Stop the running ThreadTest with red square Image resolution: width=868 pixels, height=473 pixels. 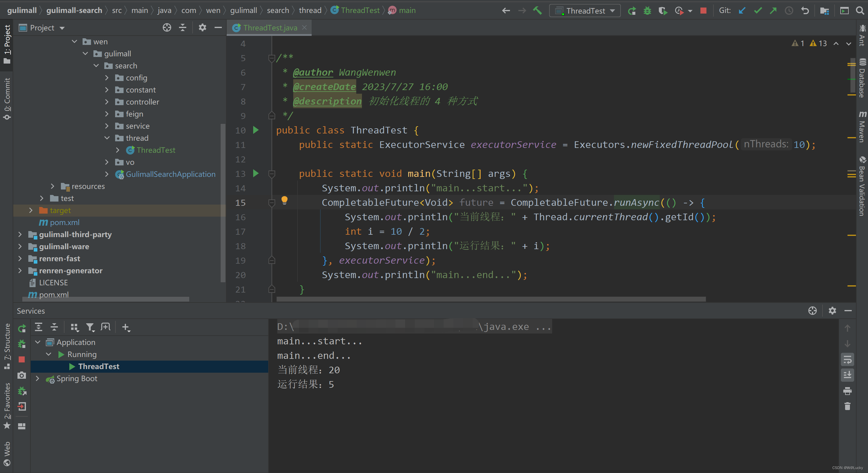[x=703, y=11]
